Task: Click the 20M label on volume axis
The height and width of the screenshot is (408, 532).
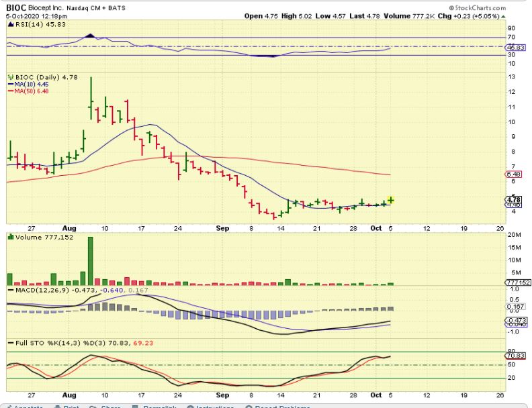Action: pyautogui.click(x=515, y=235)
